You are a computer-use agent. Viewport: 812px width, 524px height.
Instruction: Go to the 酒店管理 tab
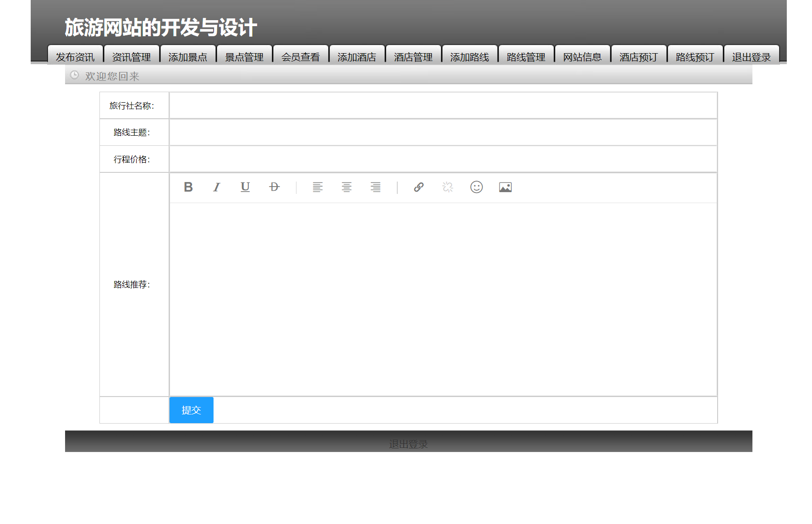[x=413, y=56]
